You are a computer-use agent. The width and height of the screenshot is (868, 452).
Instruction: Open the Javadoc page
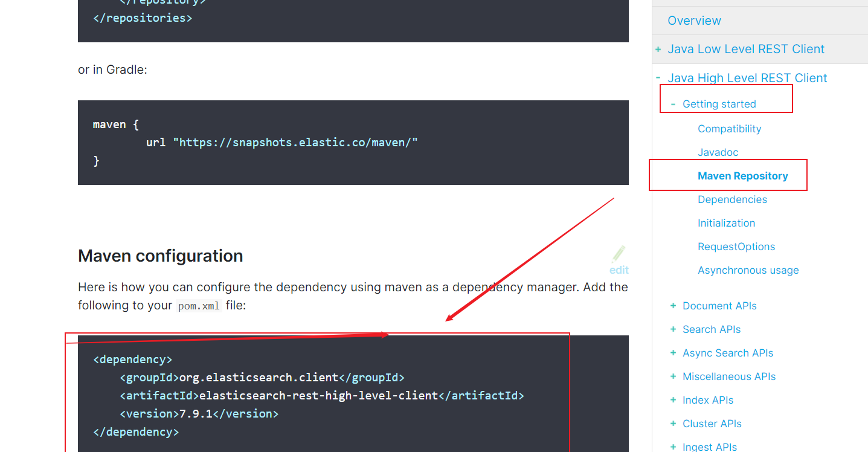coord(718,152)
